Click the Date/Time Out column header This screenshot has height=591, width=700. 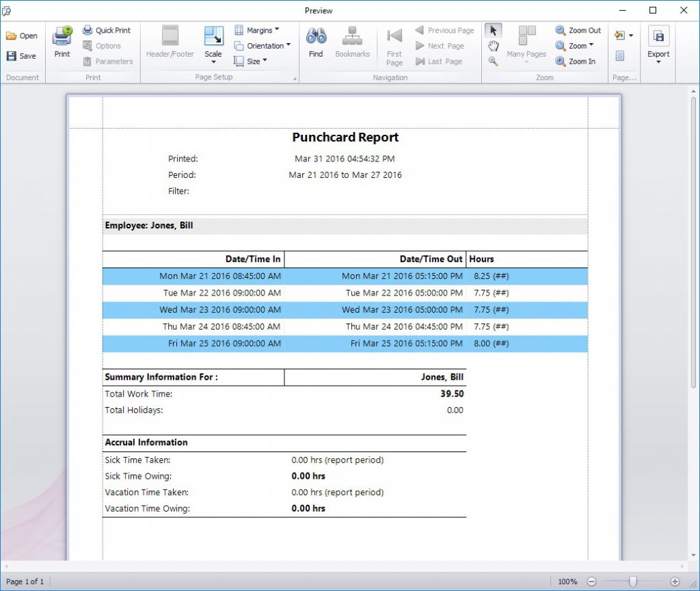(x=431, y=259)
